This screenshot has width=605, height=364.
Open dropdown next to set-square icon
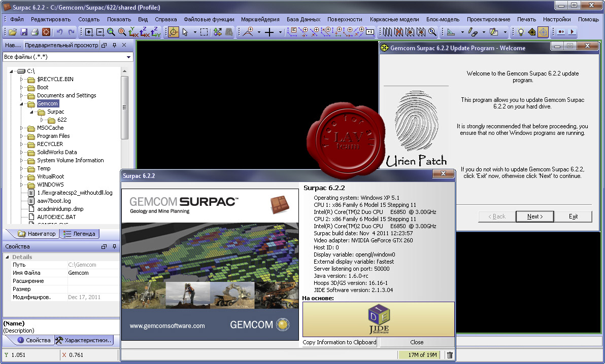[462, 32]
